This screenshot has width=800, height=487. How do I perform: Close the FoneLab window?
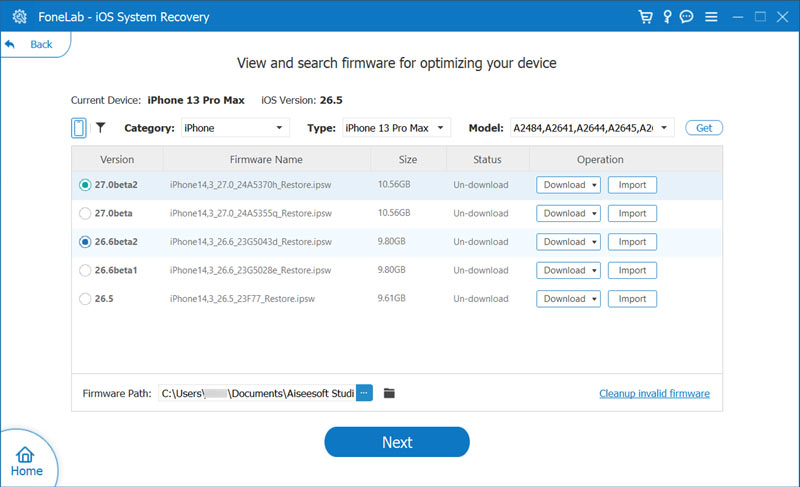[783, 17]
